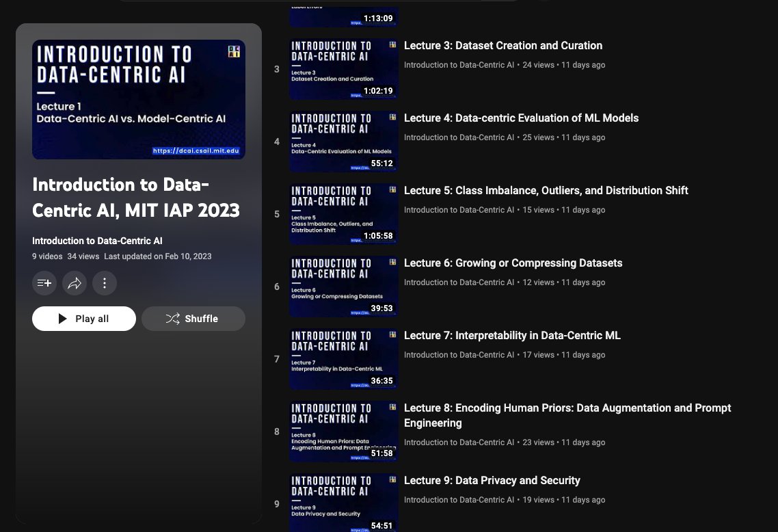Open Lecture 8: Encoding Human Priors title
The height and width of the screenshot is (532, 778).
tap(567, 415)
